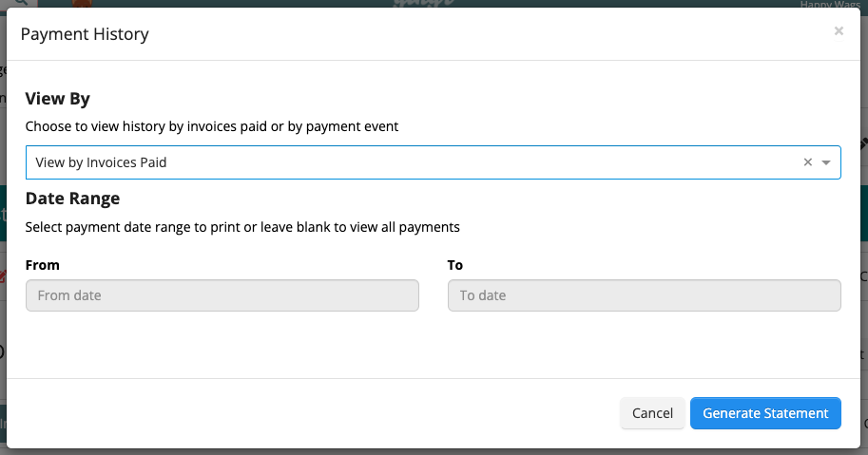Click the From label
This screenshot has width=868, height=455.
pos(43,265)
